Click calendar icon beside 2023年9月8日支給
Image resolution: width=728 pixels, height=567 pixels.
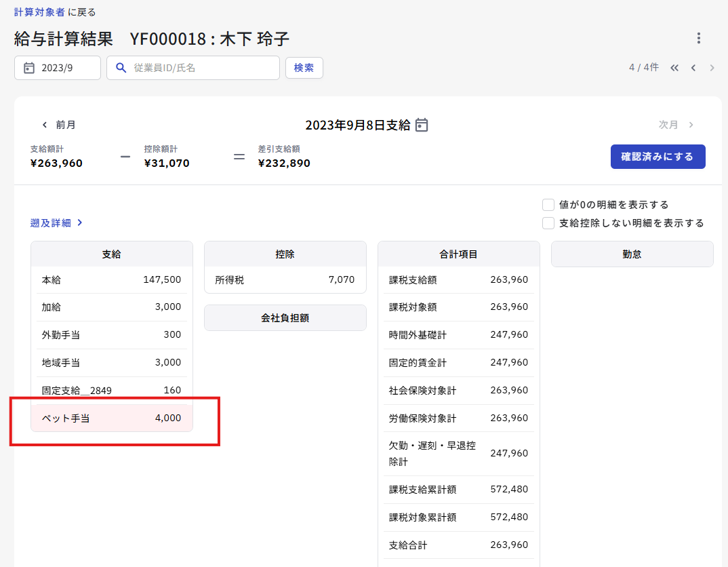[421, 125]
